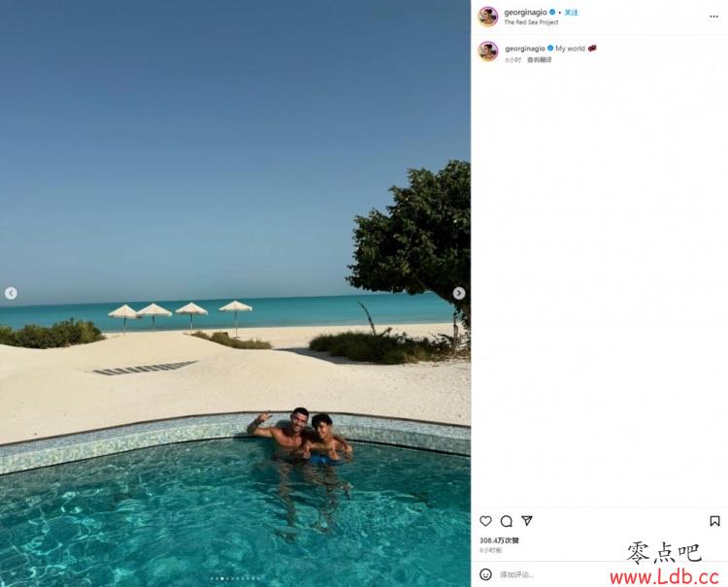
Task: Open more options three-dot menu
Action: (x=714, y=16)
